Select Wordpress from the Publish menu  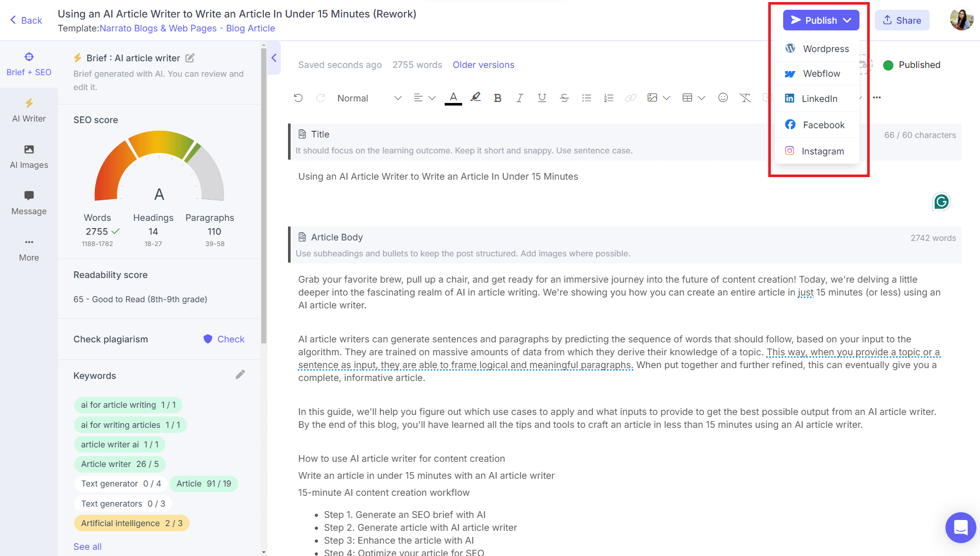pyautogui.click(x=817, y=48)
